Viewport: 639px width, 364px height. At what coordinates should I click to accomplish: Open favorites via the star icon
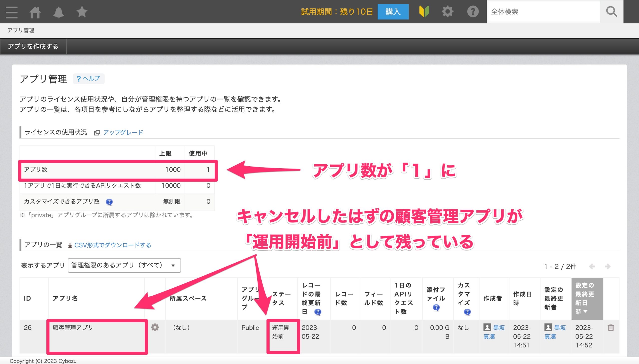click(82, 11)
